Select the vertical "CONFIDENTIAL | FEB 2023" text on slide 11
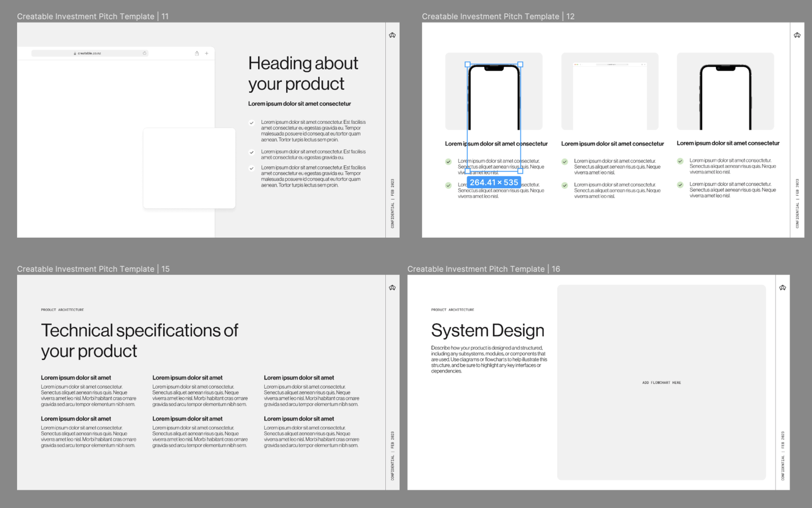812x508 pixels. (392, 203)
